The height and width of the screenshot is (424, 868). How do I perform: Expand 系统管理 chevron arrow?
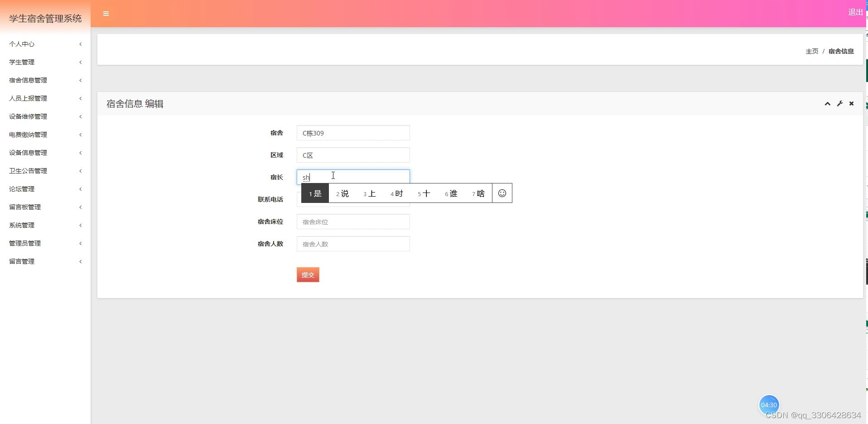(81, 225)
